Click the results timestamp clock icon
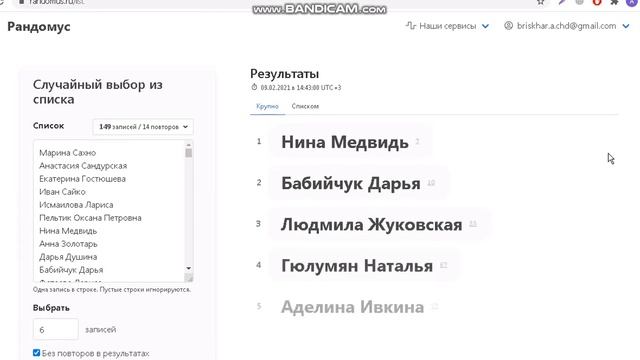 point(254,87)
